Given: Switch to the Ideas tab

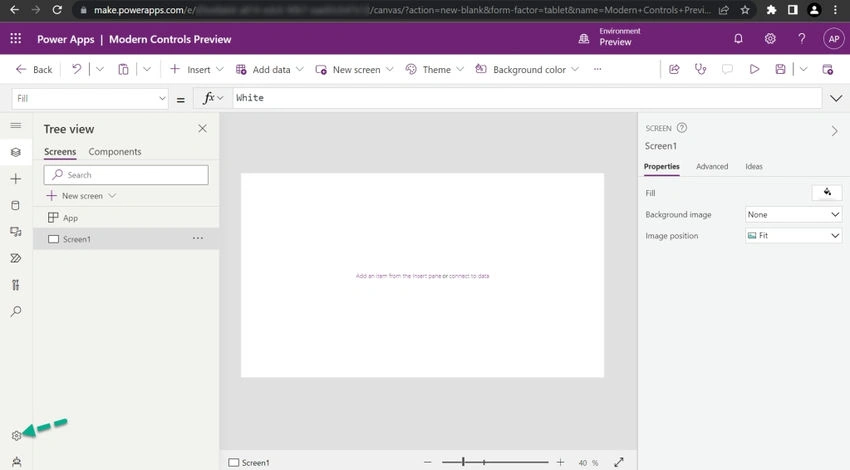Looking at the screenshot, I should pyautogui.click(x=754, y=166).
